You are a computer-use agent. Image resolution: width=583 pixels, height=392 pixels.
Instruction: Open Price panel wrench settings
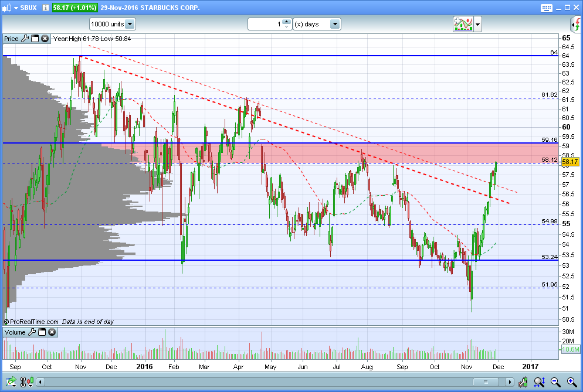click(25, 38)
